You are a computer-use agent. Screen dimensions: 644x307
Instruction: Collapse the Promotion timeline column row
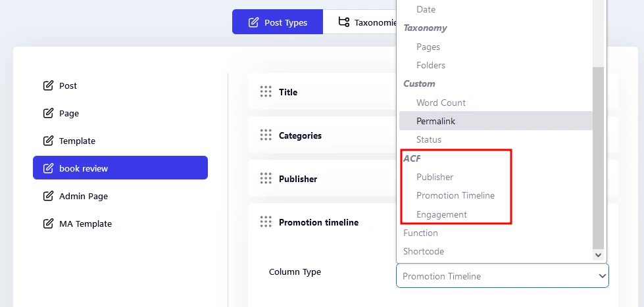click(322, 222)
